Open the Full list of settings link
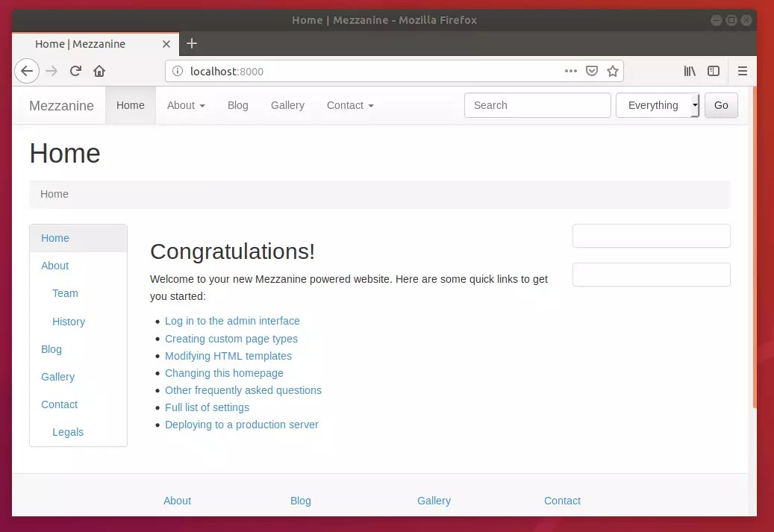The height and width of the screenshot is (532, 774). coord(207,407)
